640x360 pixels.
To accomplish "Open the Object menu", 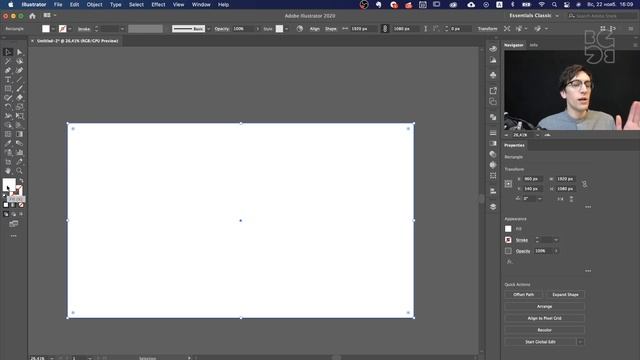I will (x=94, y=4).
